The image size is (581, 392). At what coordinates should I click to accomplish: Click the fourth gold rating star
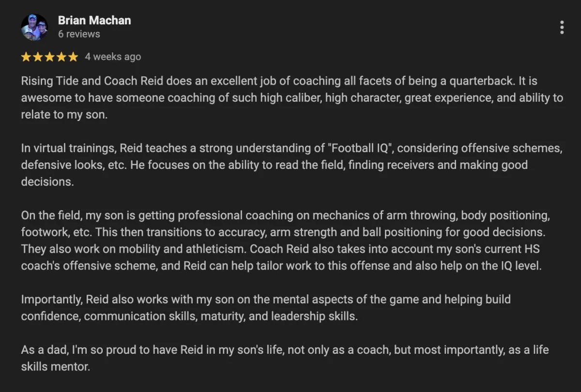point(61,57)
